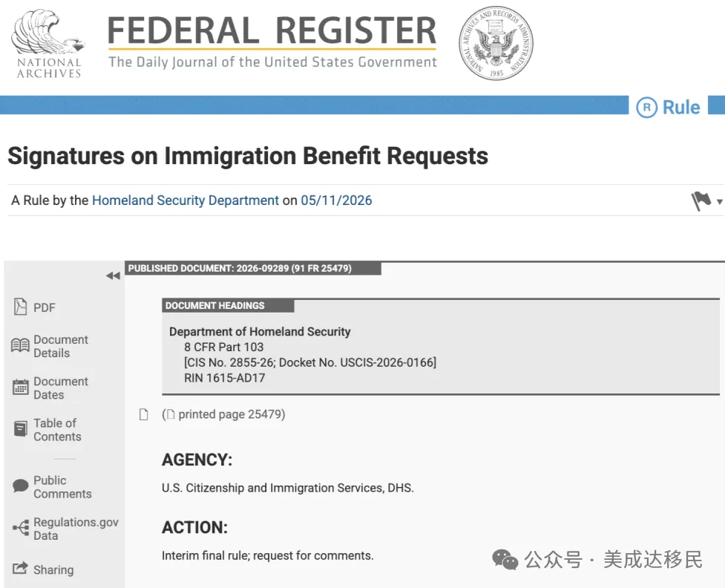The height and width of the screenshot is (588, 725).
Task: Open the Table of Contents icon
Action: [20, 429]
